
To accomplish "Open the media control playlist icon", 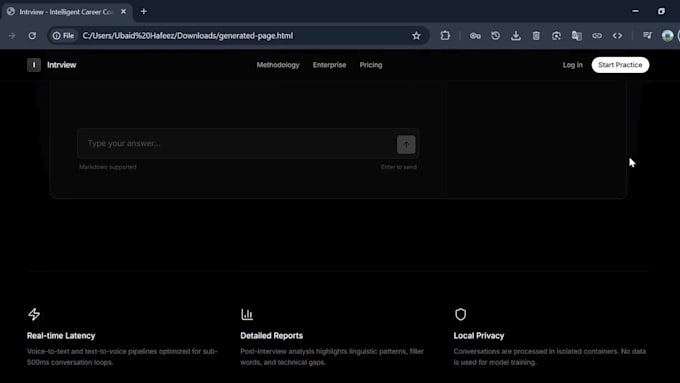I will pyautogui.click(x=647, y=36).
